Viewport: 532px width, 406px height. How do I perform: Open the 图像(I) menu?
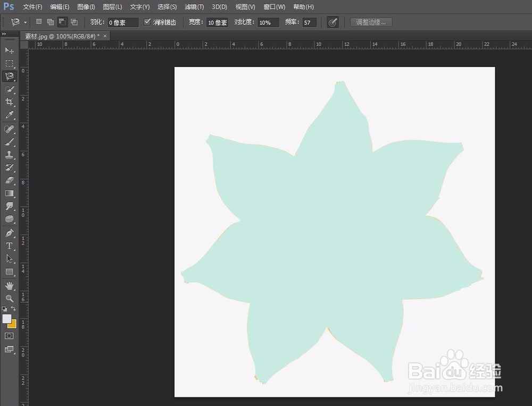86,7
